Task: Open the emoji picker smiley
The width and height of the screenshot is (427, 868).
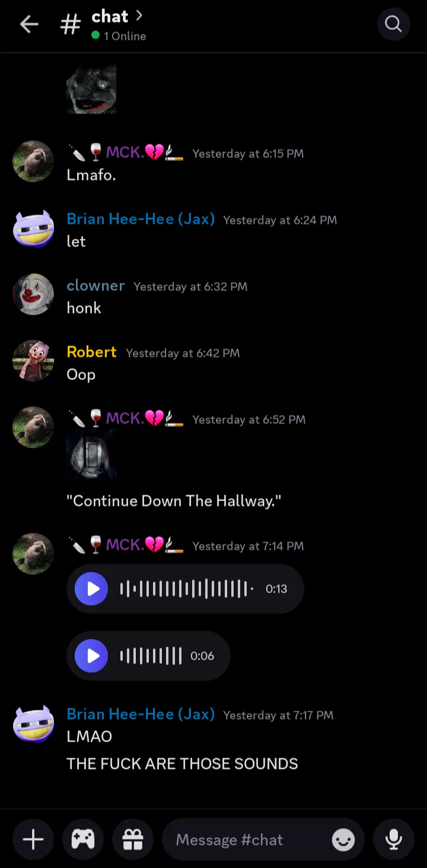Action: tap(343, 840)
